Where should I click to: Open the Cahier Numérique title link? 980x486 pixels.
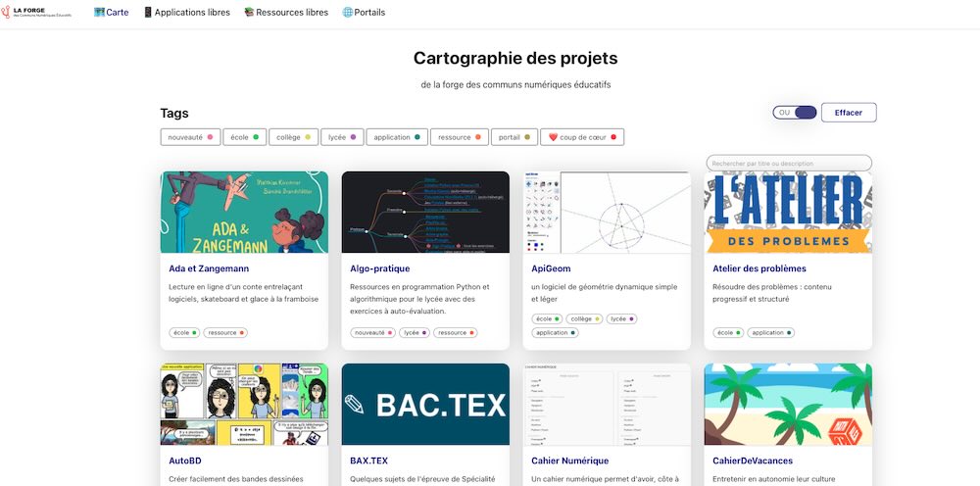(x=570, y=461)
